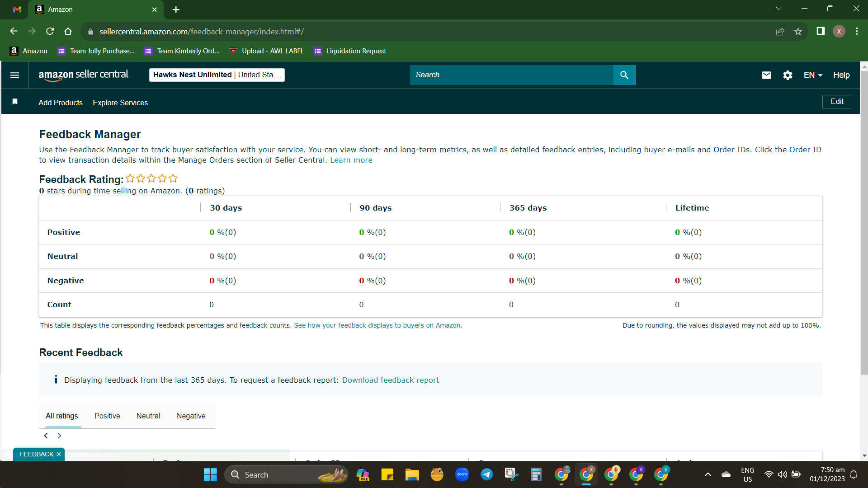Click Download feedback report link
868x488 pixels.
pyautogui.click(x=390, y=380)
